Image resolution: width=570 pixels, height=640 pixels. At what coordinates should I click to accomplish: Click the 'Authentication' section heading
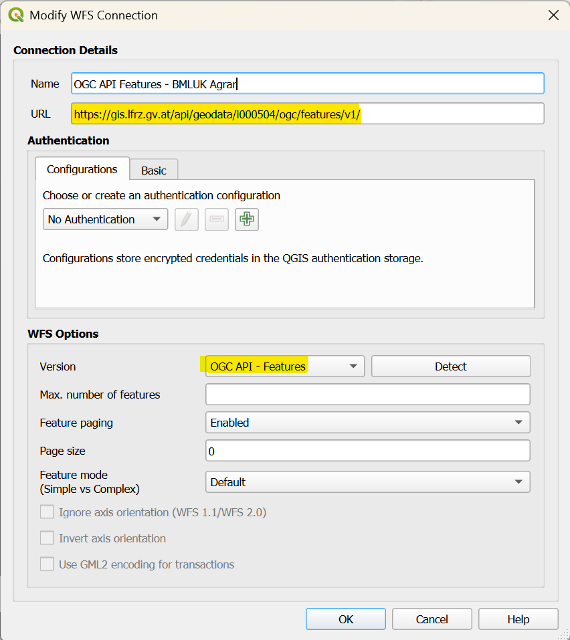[68, 140]
